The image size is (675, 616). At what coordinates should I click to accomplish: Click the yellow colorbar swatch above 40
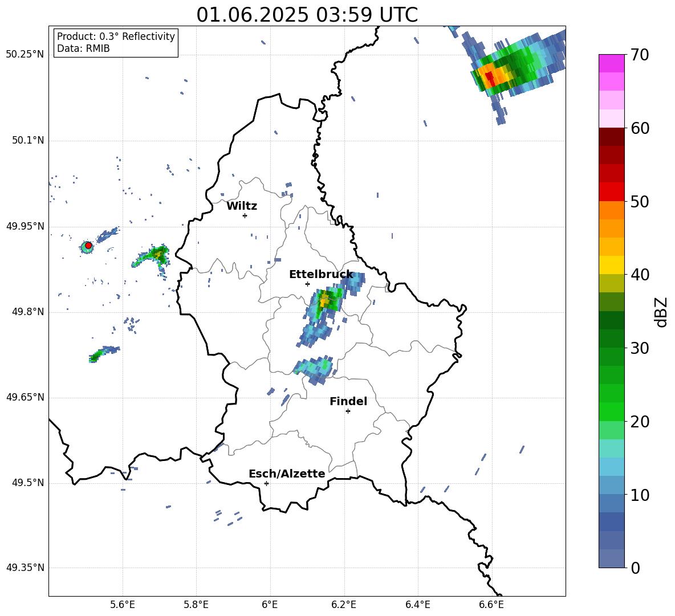[x=611, y=265]
